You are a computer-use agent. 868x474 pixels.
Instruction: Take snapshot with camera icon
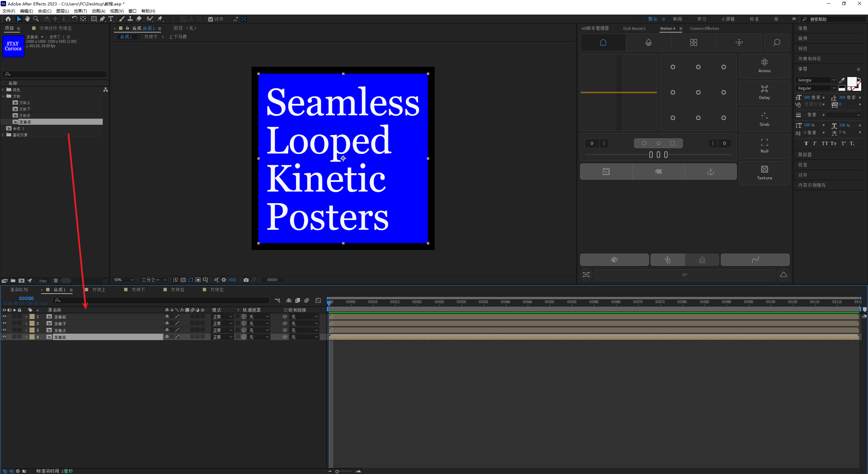pyautogui.click(x=246, y=280)
